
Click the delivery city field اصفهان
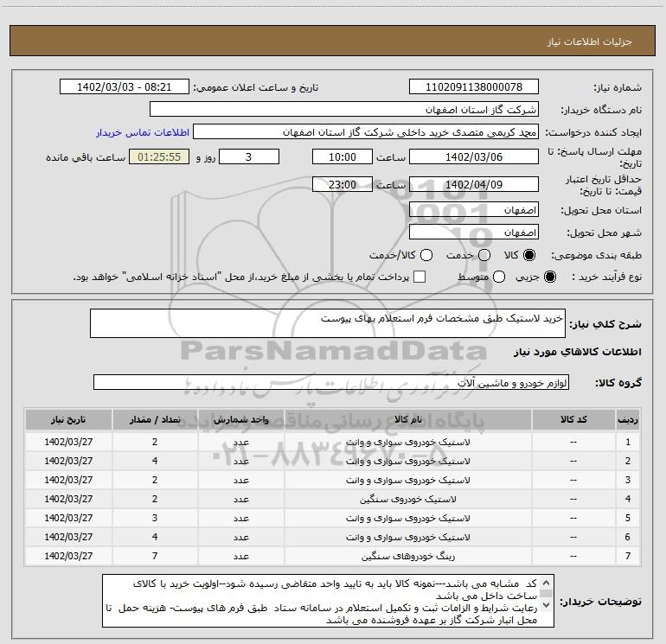[x=474, y=233]
